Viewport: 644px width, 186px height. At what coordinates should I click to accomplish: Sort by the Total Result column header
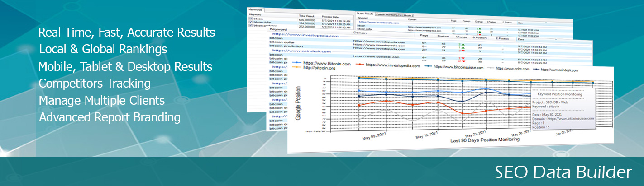[307, 16]
